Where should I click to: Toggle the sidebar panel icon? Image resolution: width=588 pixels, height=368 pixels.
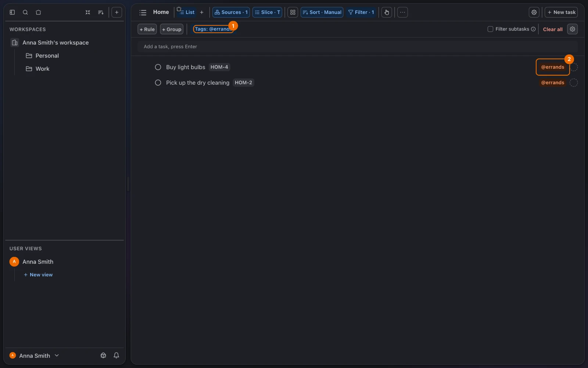(12, 12)
